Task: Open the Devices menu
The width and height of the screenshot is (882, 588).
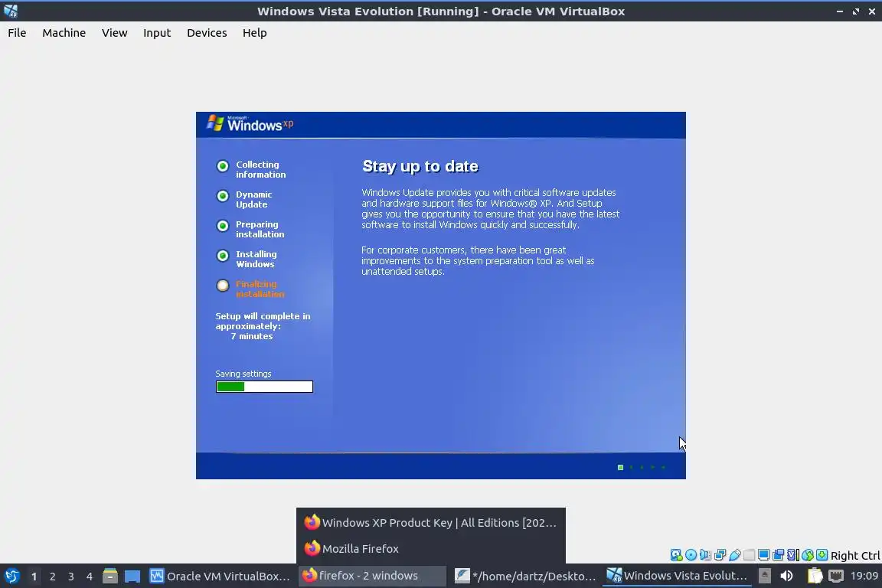Action: point(207,33)
